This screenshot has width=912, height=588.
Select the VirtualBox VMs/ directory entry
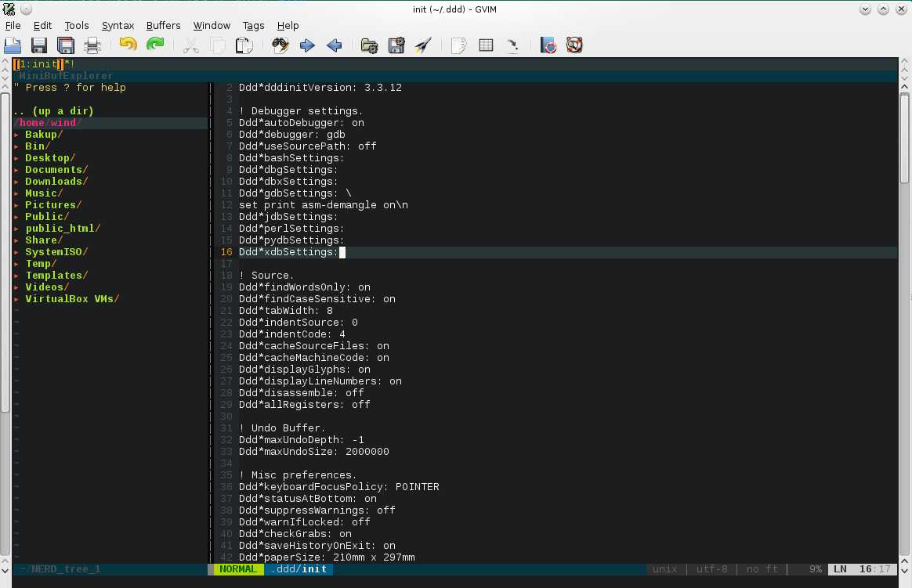click(x=72, y=299)
